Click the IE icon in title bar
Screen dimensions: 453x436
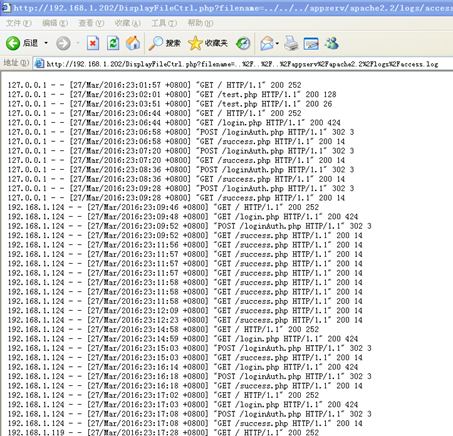click(x=5, y=7)
